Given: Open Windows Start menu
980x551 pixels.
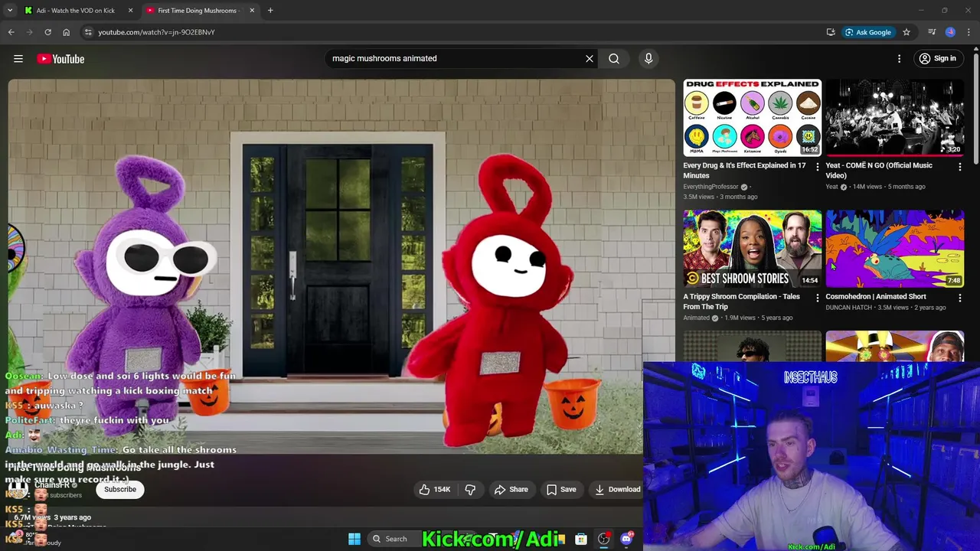Looking at the screenshot, I should pos(354,539).
